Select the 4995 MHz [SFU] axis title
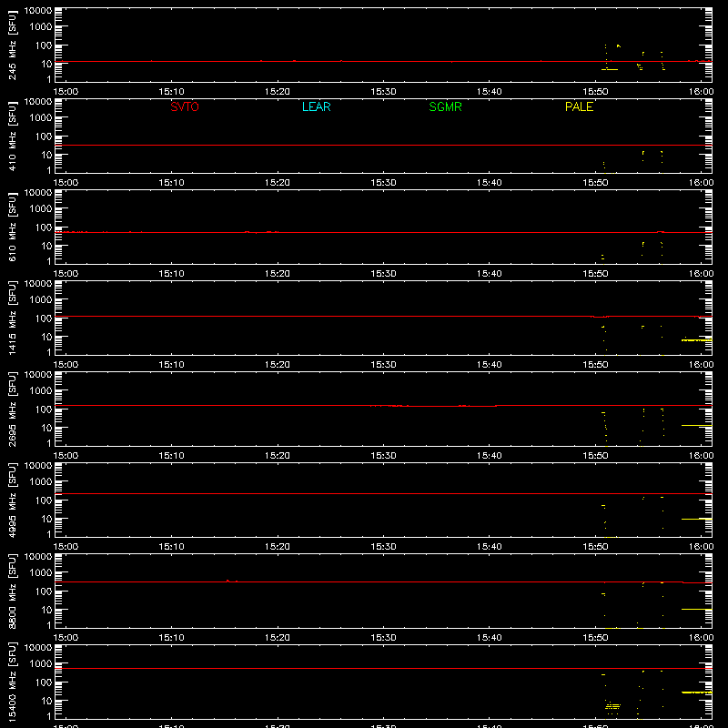This screenshot has width=728, height=728. (12, 500)
